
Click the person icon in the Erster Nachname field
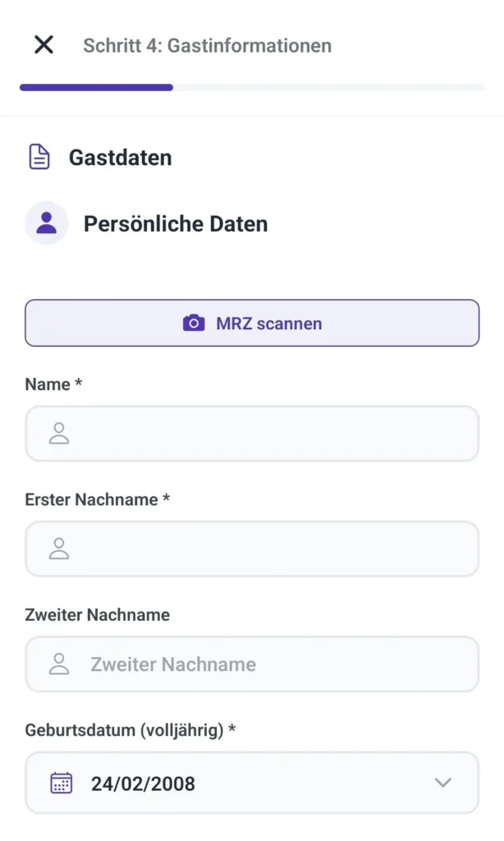[x=58, y=549]
